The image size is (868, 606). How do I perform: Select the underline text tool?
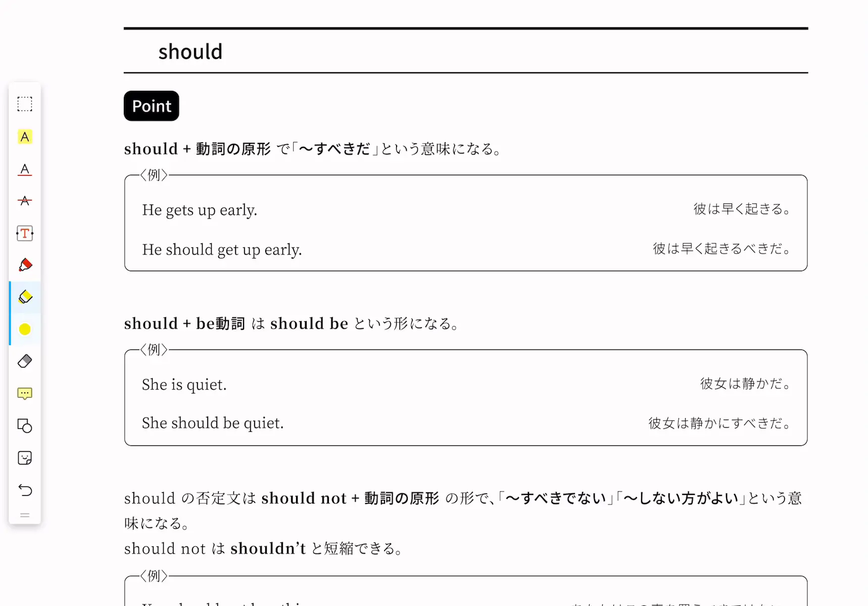click(25, 169)
